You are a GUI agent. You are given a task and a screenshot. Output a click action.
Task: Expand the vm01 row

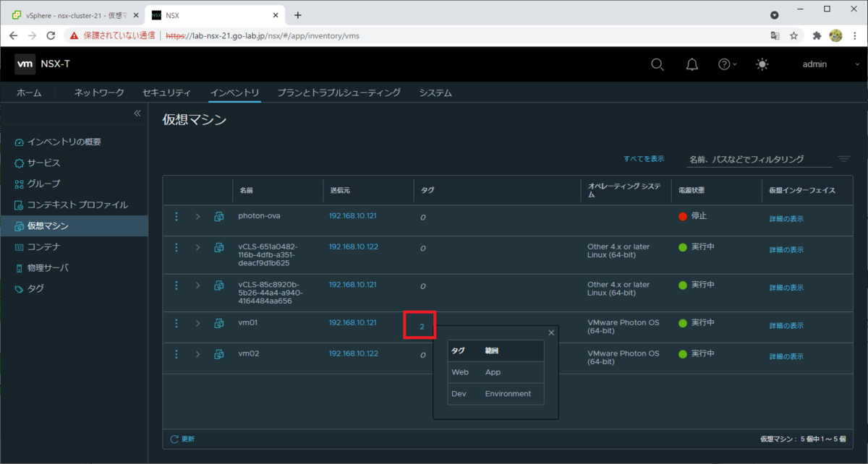197,323
